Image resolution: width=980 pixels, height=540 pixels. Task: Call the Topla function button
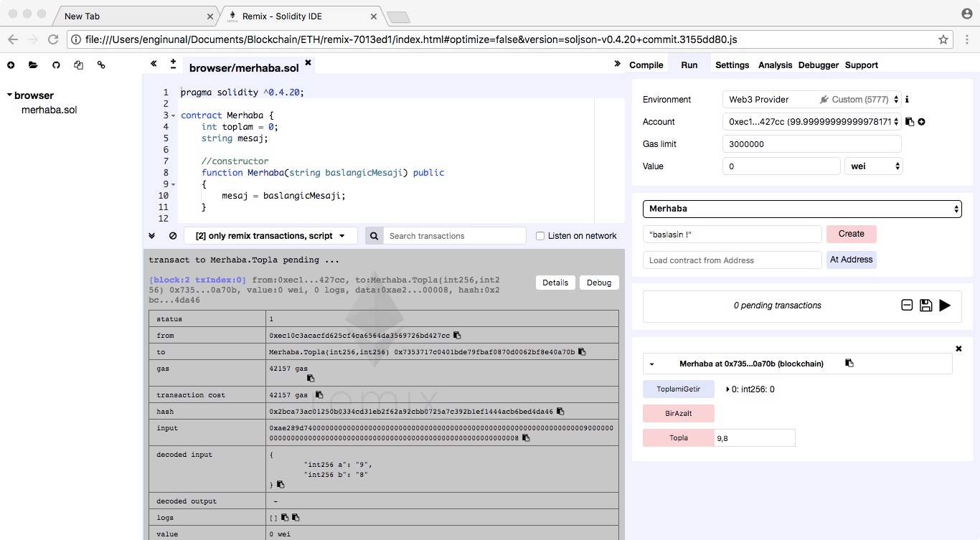678,438
